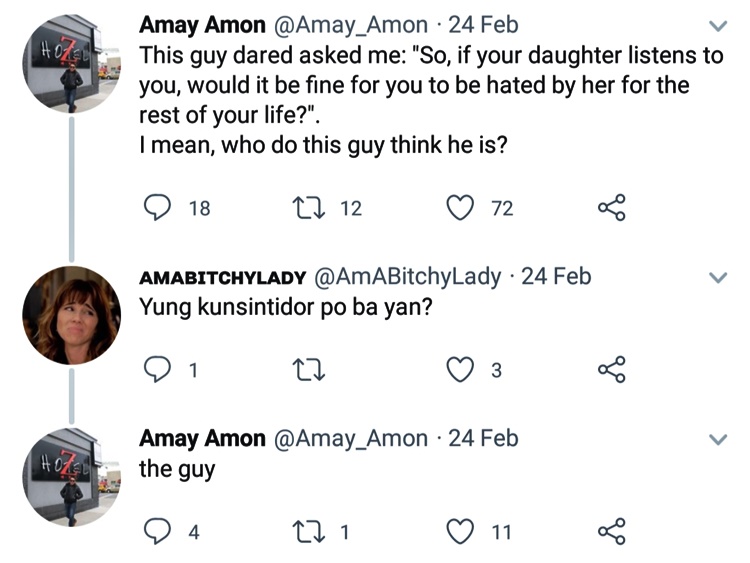Reply to the first Amay Amon tweet
Image resolution: width=750 pixels, height=563 pixels.
click(x=156, y=207)
